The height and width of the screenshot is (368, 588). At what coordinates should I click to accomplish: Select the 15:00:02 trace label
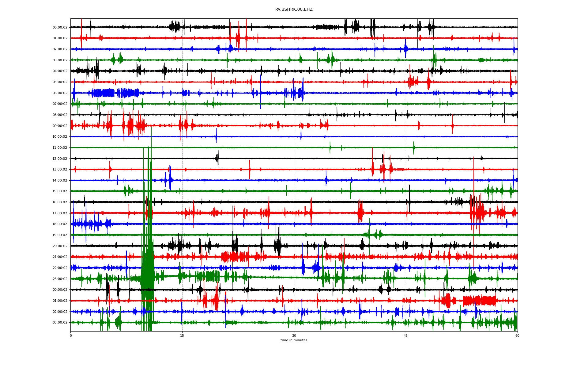point(60,191)
